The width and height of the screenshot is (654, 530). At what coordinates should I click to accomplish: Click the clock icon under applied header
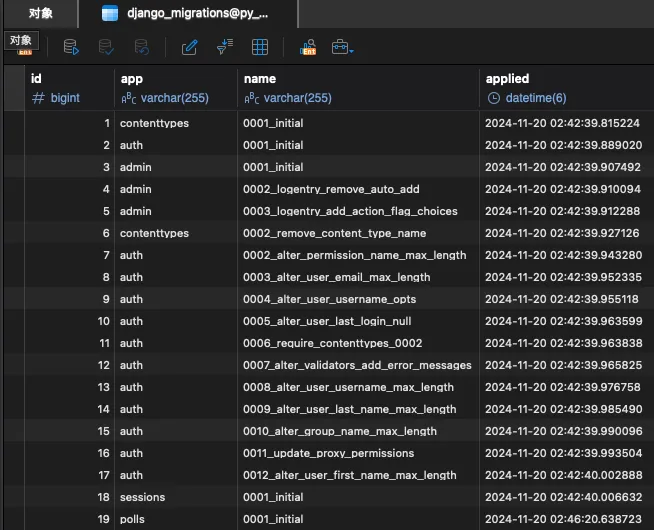pyautogui.click(x=493, y=98)
